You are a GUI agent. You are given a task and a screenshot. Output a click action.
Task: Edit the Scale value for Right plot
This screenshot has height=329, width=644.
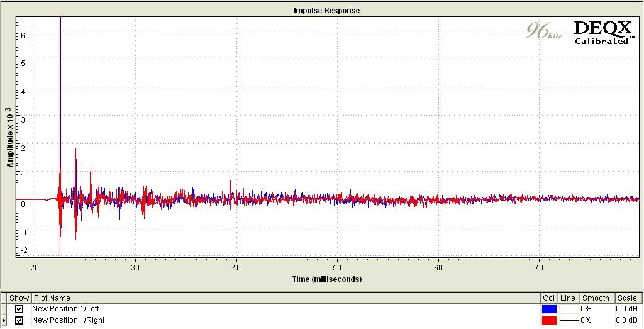(x=626, y=320)
